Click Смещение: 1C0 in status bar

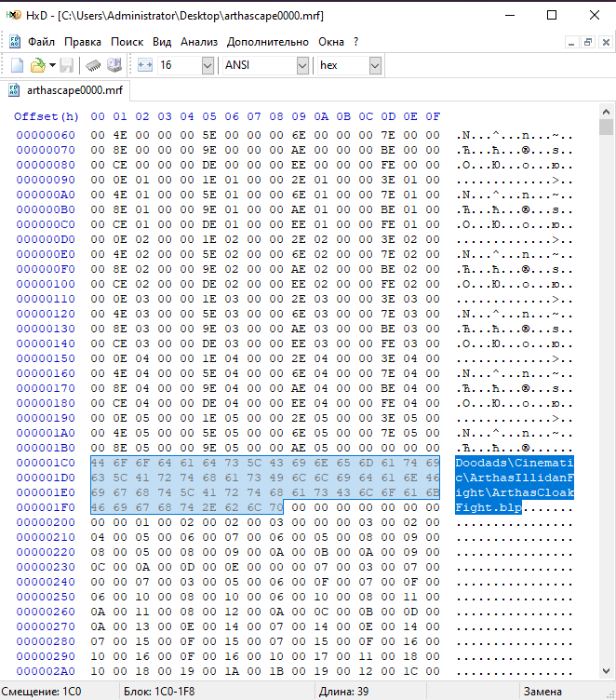[x=42, y=692]
